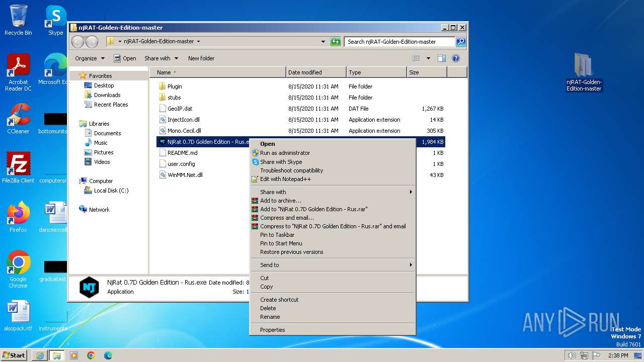This screenshot has width=644, height=362.
Task: Expand Send to submenu in context menu
Action: pyautogui.click(x=333, y=265)
